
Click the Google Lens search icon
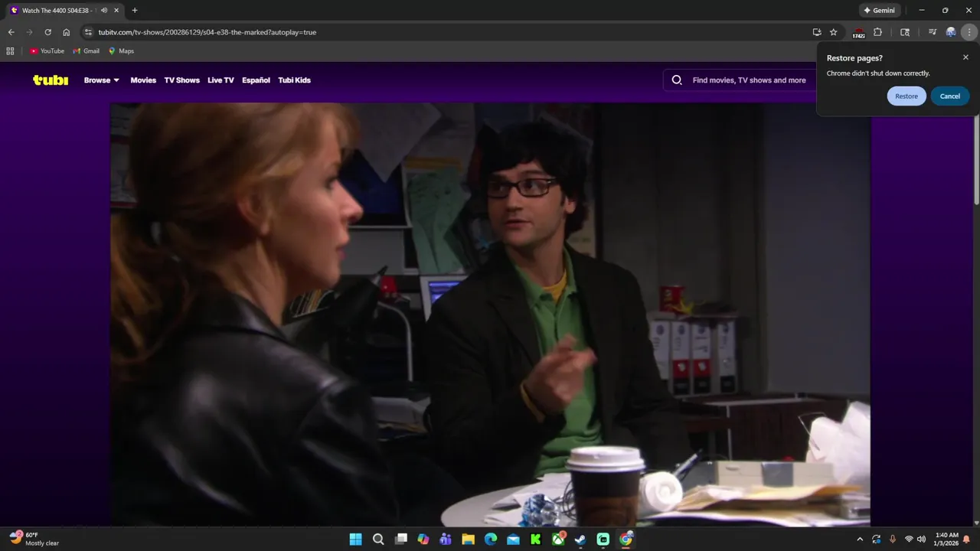pyautogui.click(x=905, y=32)
